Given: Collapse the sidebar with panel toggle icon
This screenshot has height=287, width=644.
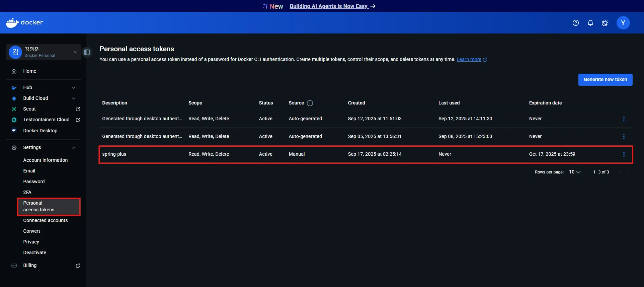Looking at the screenshot, I should [x=87, y=52].
